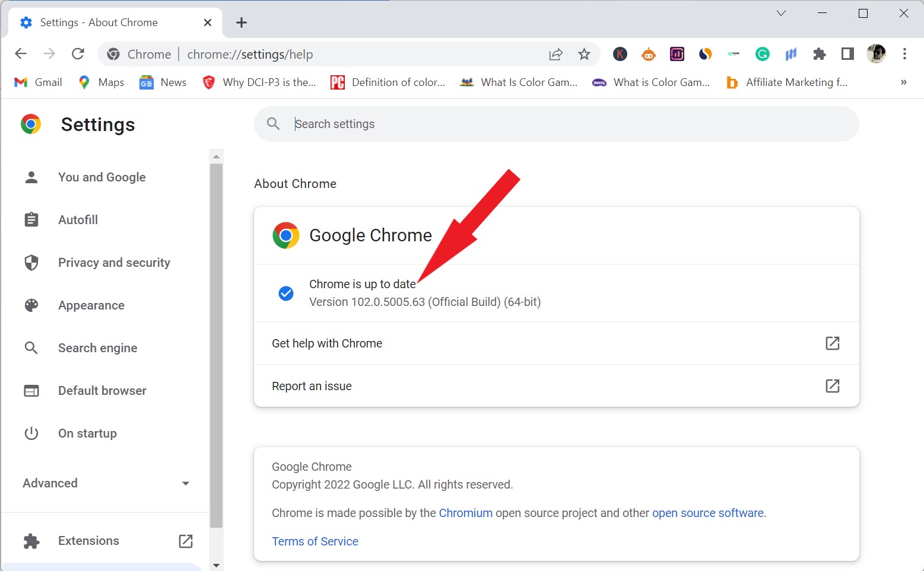Viewport: 924px width, 571px height.
Task: Click the share icon in the address bar
Action: [555, 54]
